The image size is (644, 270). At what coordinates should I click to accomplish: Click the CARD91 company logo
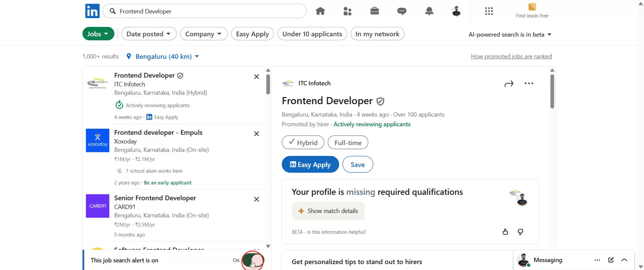click(97, 206)
